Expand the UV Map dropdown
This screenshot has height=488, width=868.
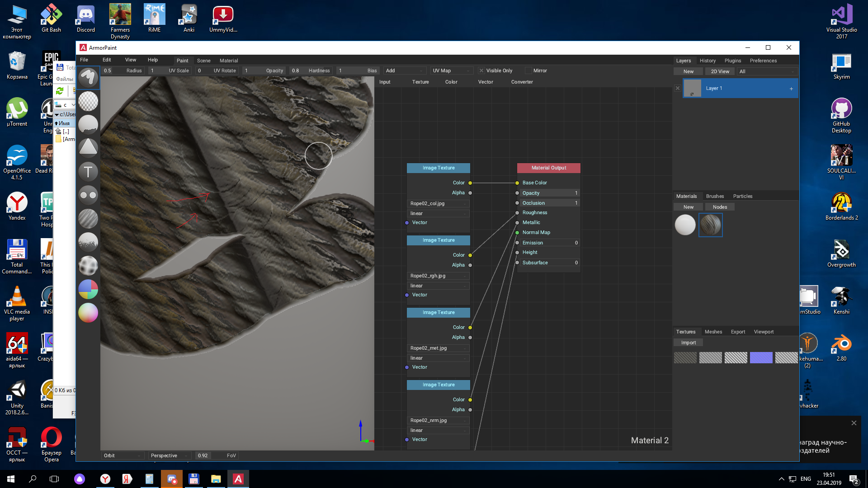click(452, 70)
